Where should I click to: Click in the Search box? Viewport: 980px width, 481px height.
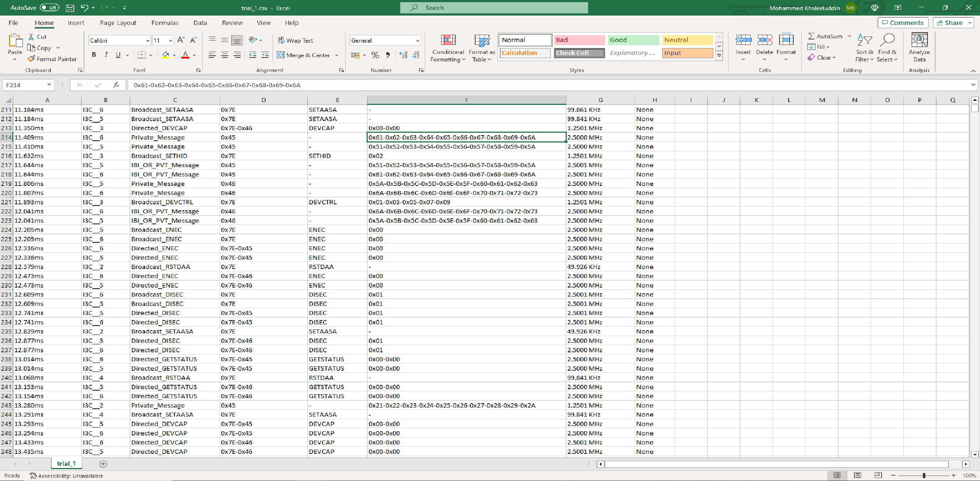coord(494,8)
